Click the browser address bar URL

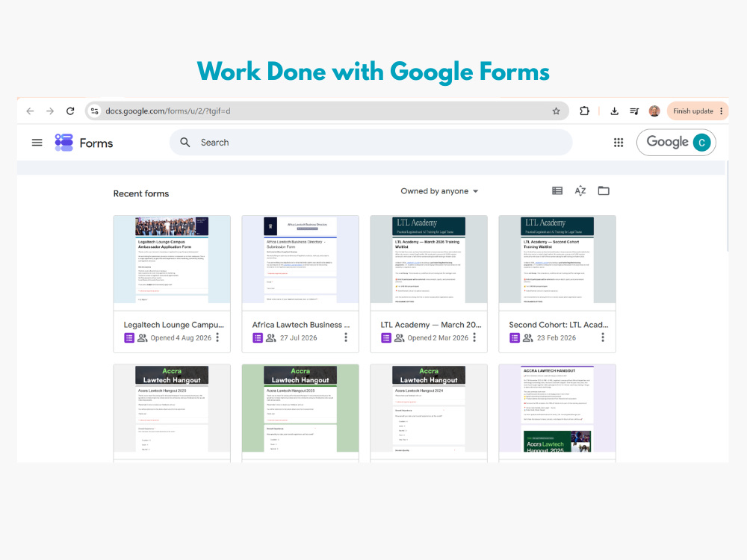point(167,111)
